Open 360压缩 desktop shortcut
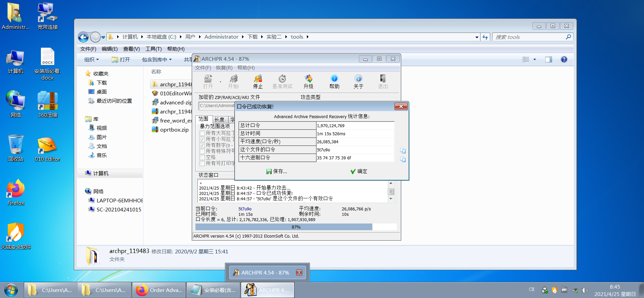 (47, 105)
